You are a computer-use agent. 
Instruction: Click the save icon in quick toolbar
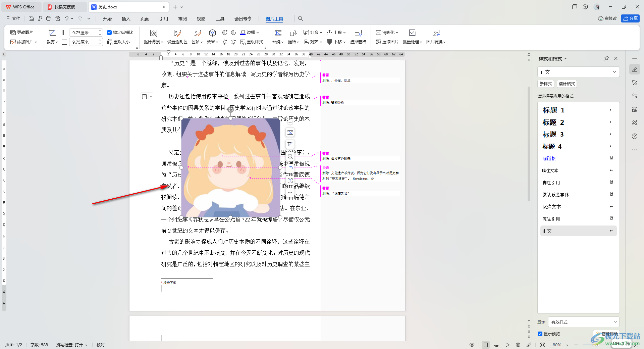pyautogui.click(x=31, y=19)
